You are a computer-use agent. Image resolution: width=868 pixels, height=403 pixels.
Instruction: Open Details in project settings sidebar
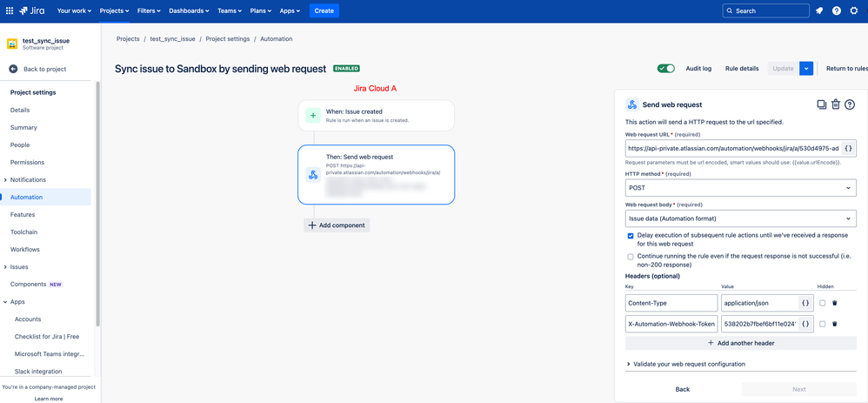[20, 110]
